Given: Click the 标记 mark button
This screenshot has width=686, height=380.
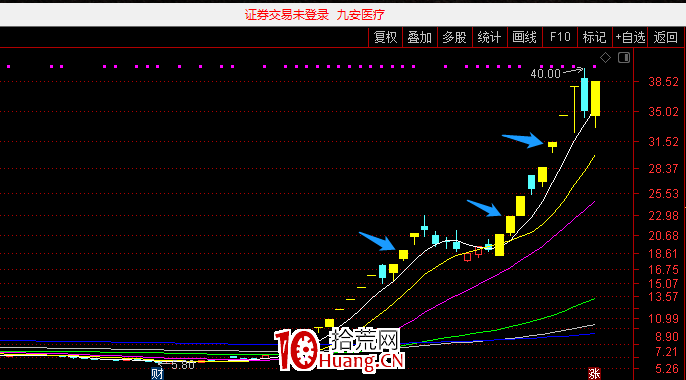Looking at the screenshot, I should (595, 37).
